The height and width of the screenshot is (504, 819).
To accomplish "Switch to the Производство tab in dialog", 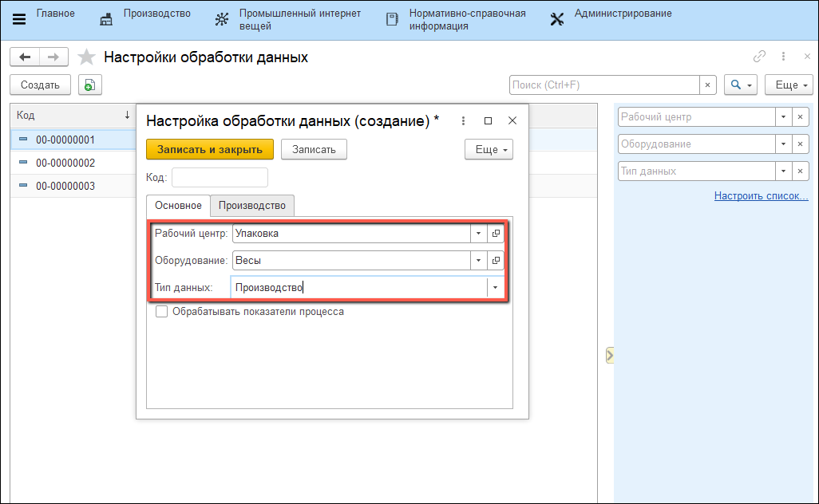I will 252,206.
